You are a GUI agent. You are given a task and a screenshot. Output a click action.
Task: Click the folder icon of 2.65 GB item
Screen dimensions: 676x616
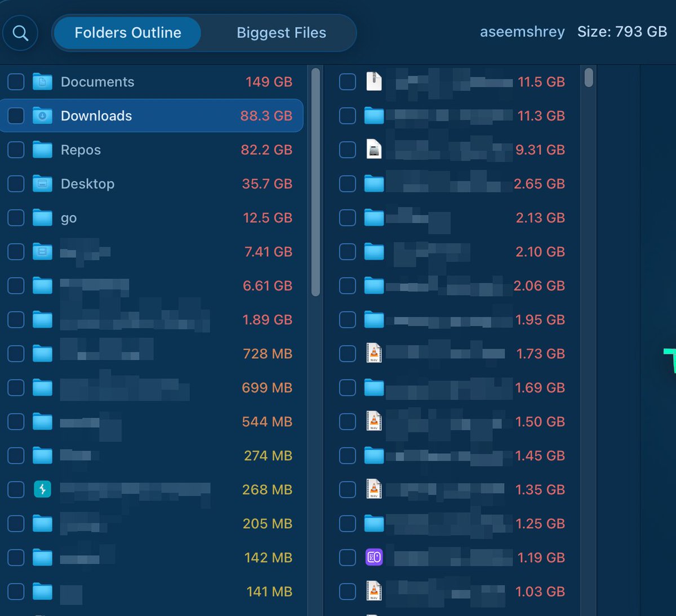pos(374,184)
